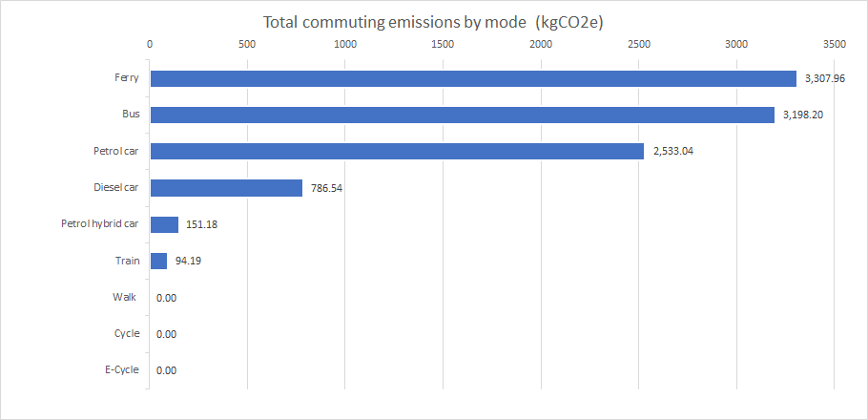Select the 3500 axis tick label
Screen dimensions: 868x420
pyautogui.click(x=834, y=45)
